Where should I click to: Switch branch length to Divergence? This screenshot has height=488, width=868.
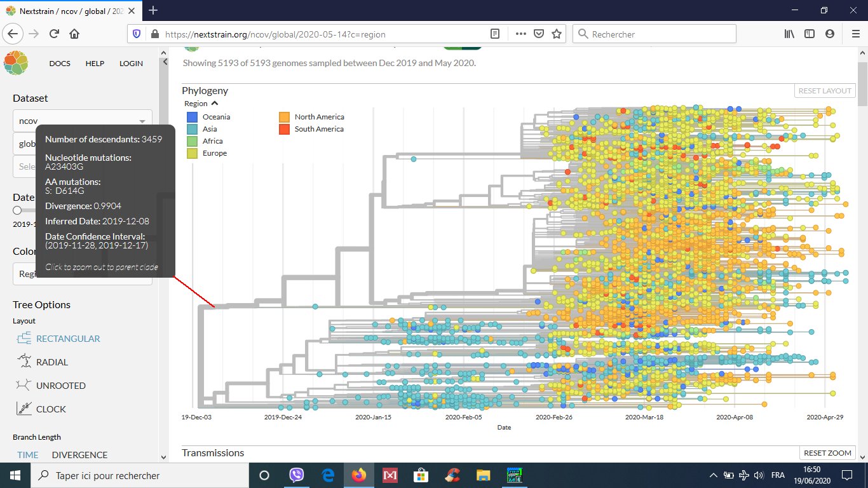tap(79, 455)
